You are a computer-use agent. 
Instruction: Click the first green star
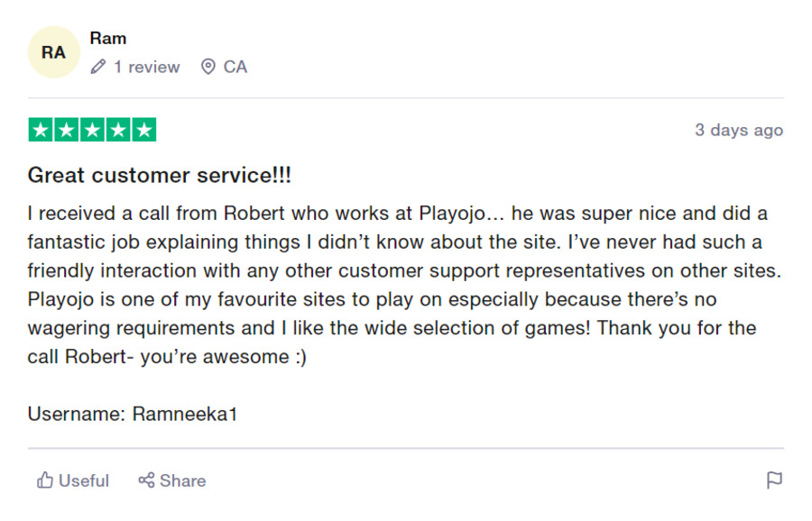(x=41, y=130)
